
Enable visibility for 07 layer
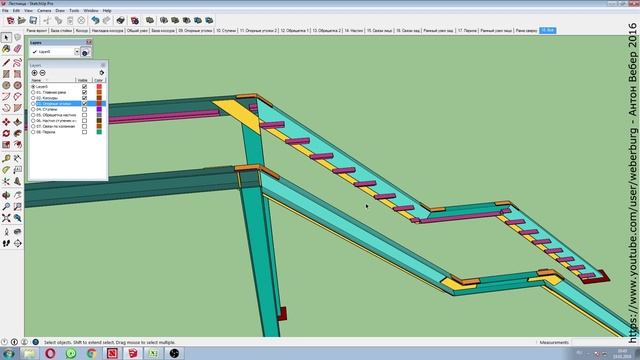[84, 127]
